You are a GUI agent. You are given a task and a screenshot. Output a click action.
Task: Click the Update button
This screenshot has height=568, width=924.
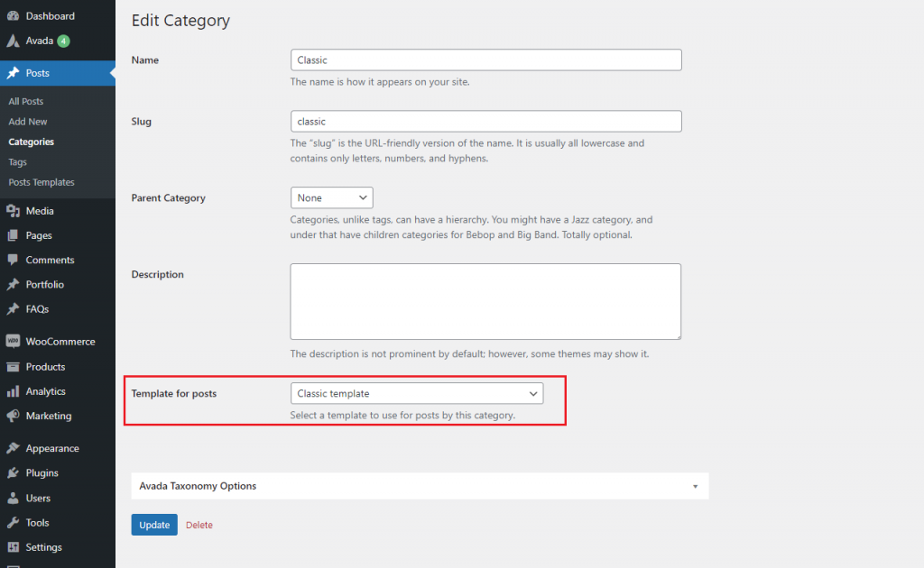point(154,525)
